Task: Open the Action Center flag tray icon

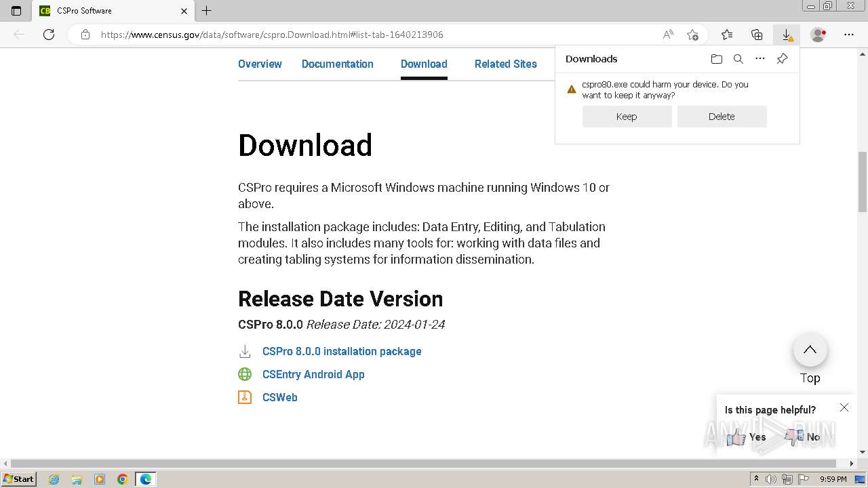Action: pyautogui.click(x=803, y=479)
